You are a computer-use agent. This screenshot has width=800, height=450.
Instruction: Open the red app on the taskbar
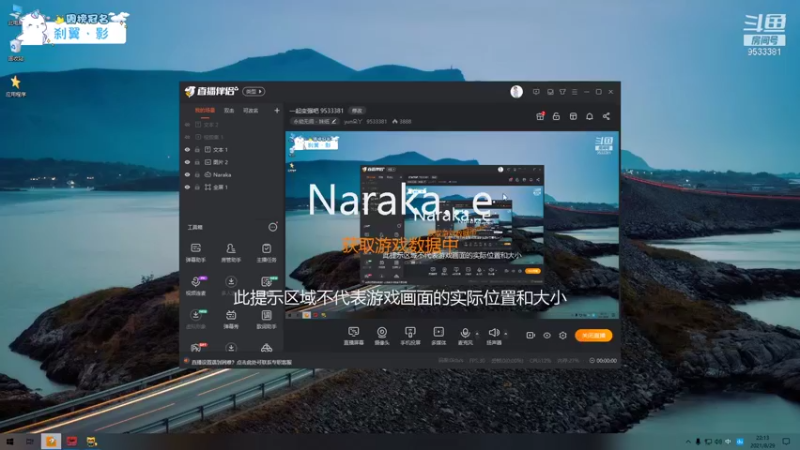pyautogui.click(x=71, y=441)
